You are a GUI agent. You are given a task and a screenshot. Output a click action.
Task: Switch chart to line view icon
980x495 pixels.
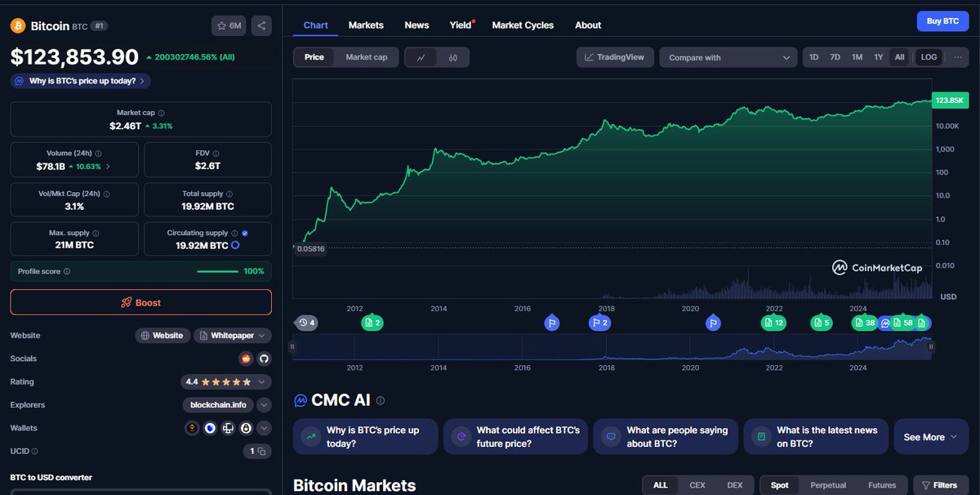coord(421,57)
